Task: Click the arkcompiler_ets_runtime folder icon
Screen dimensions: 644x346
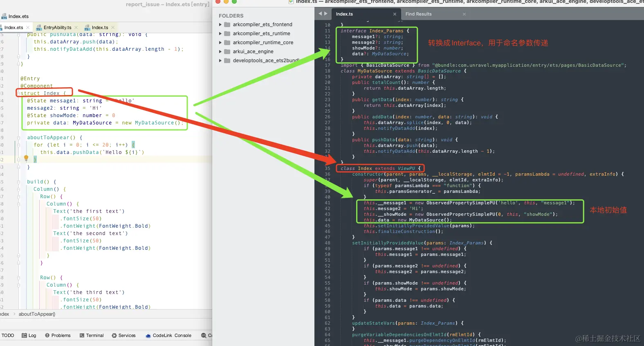Action: point(227,34)
